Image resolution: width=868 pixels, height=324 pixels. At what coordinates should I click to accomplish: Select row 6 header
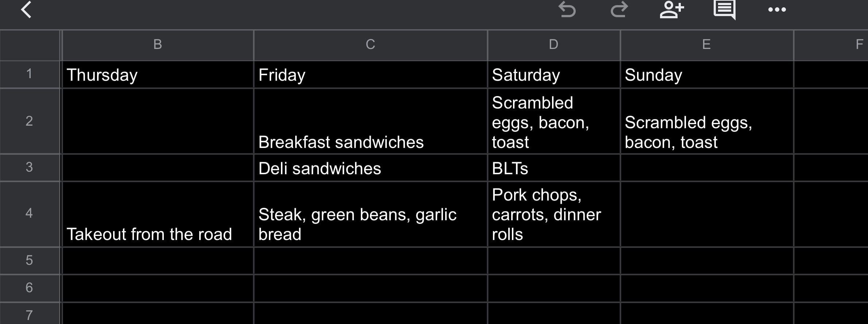pos(29,288)
